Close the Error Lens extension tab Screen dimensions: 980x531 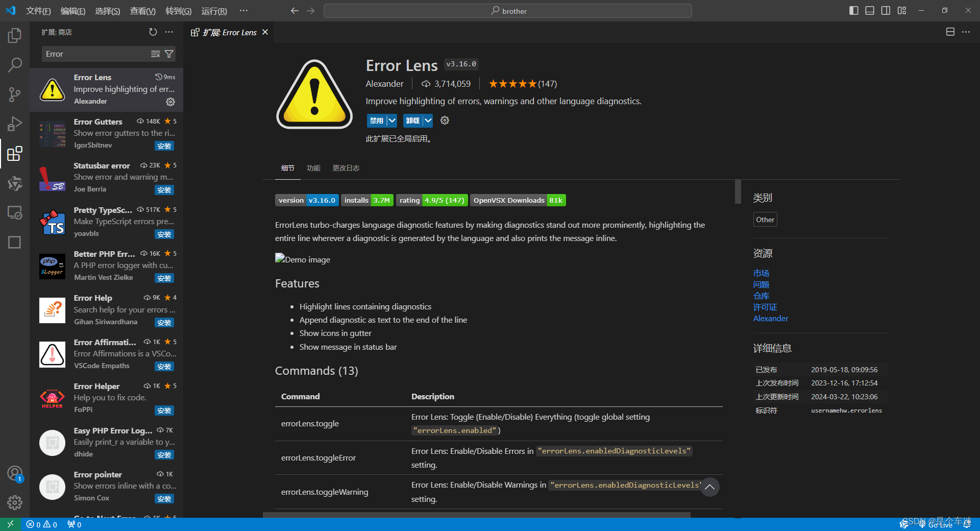[x=265, y=32]
